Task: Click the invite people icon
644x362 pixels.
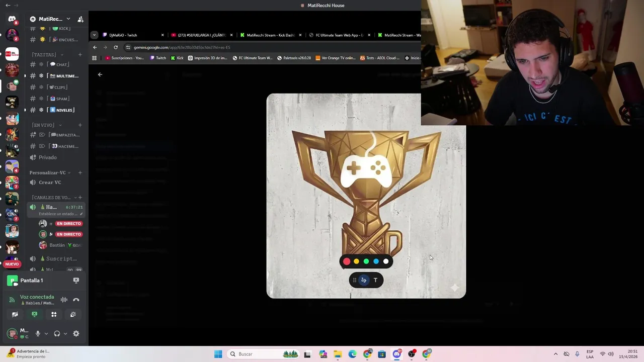Action: [x=80, y=19]
